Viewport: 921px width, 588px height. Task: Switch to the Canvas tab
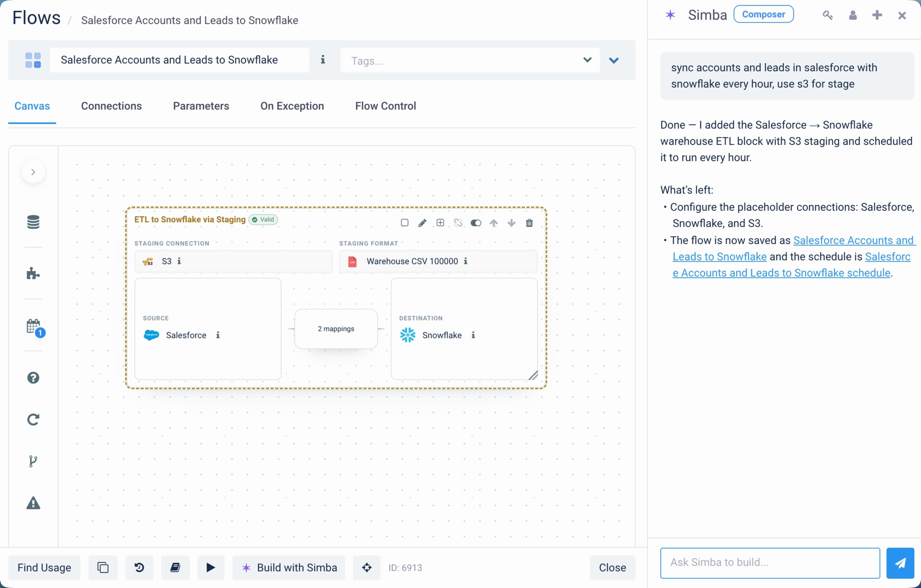pyautogui.click(x=32, y=106)
